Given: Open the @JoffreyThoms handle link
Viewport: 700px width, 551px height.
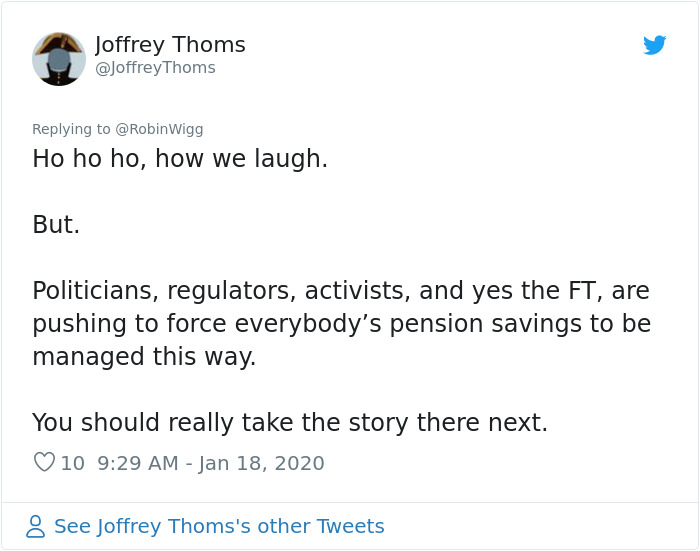Looking at the screenshot, I should coord(155,68).
